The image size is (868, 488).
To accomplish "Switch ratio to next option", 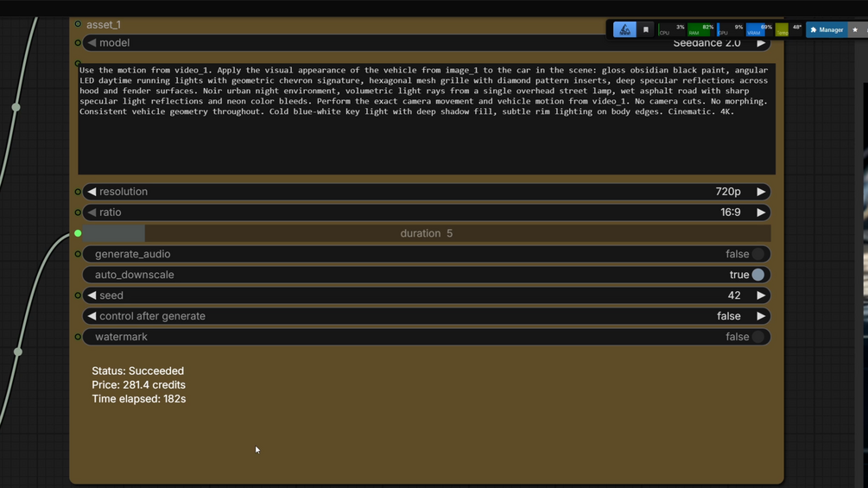I will [x=761, y=212].
